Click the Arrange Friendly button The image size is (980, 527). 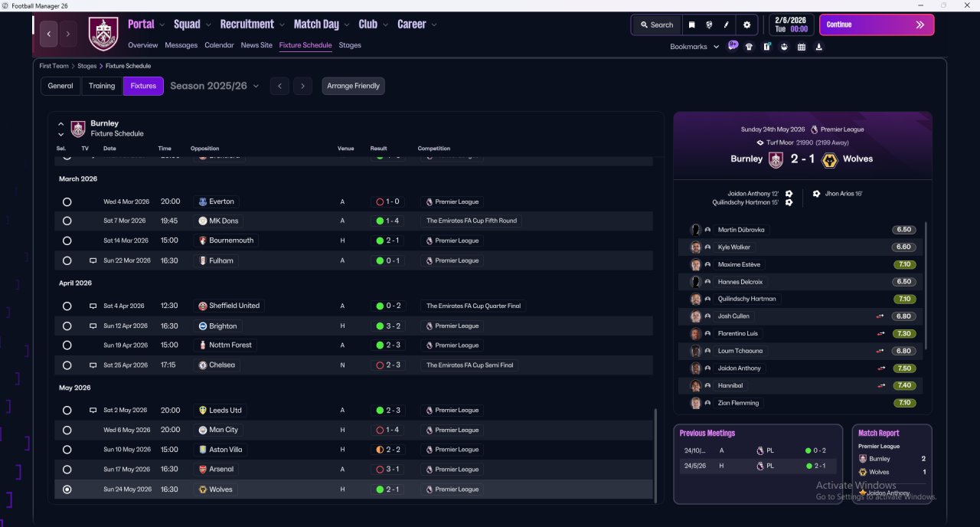pyautogui.click(x=353, y=86)
